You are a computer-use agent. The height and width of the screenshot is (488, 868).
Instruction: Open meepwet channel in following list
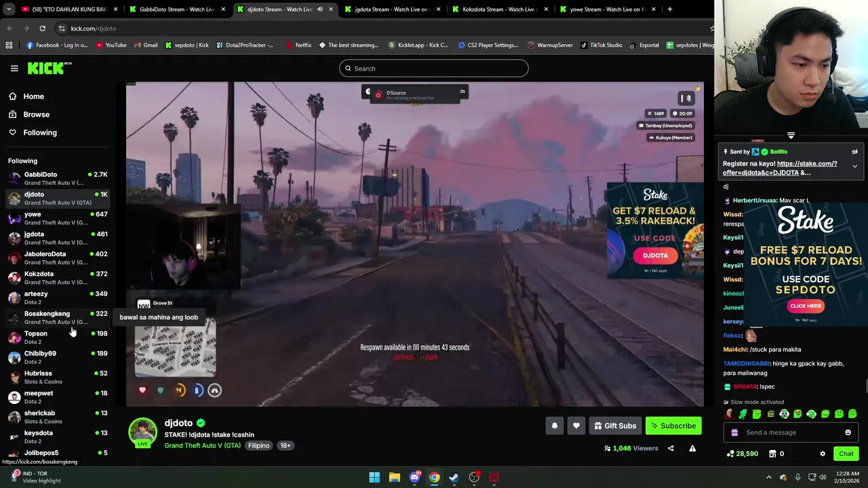coord(58,397)
